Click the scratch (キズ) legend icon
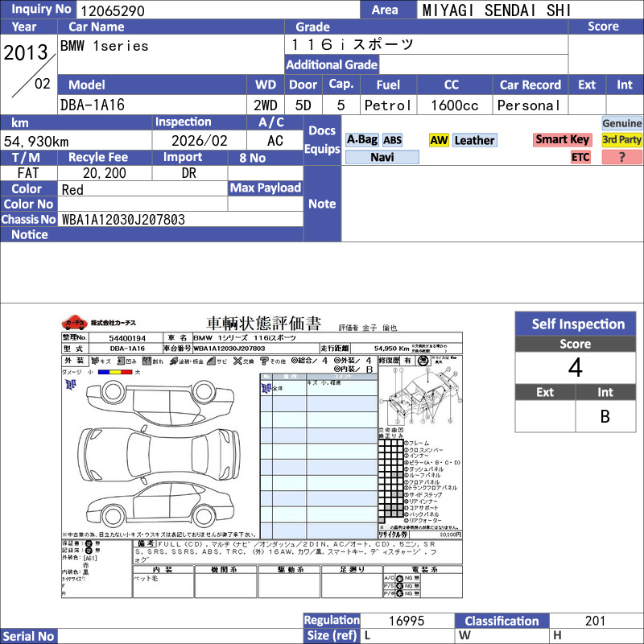 click(95, 361)
